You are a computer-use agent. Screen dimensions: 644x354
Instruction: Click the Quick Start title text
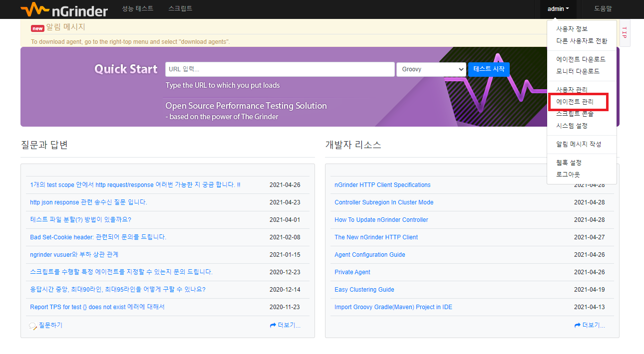[126, 69]
